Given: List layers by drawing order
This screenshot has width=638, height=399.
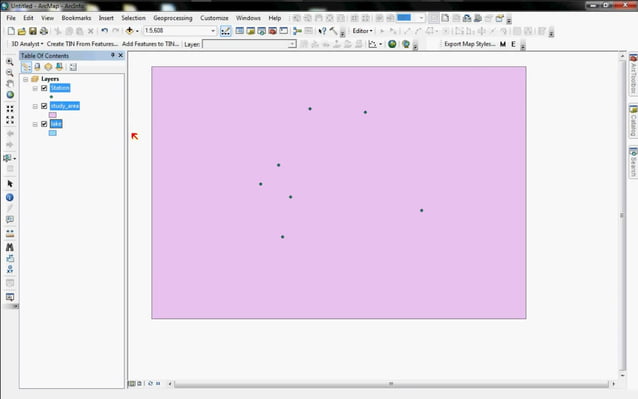Looking at the screenshot, I should (26, 67).
